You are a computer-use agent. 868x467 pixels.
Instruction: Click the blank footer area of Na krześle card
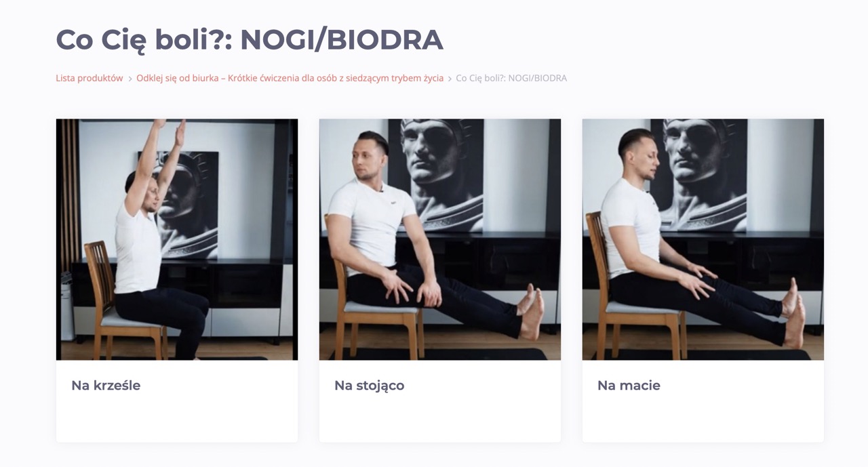click(x=177, y=422)
